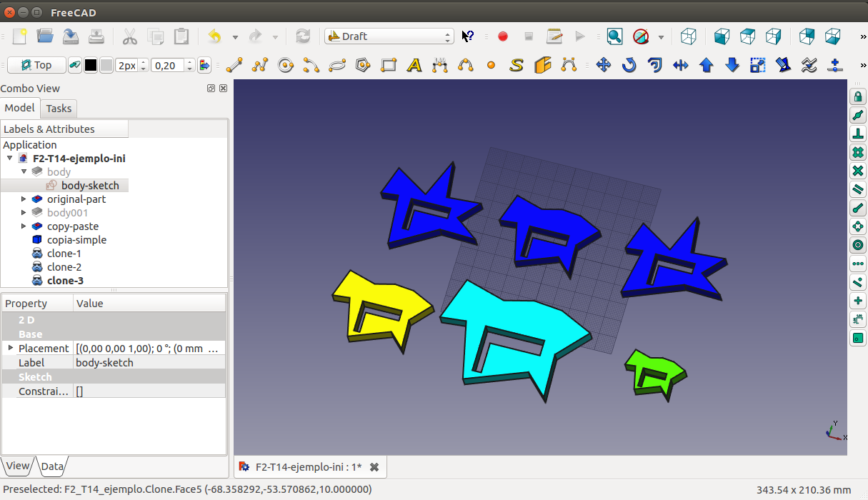Click the Upgrade blue up-arrow tool
868x500 pixels.
(x=707, y=66)
